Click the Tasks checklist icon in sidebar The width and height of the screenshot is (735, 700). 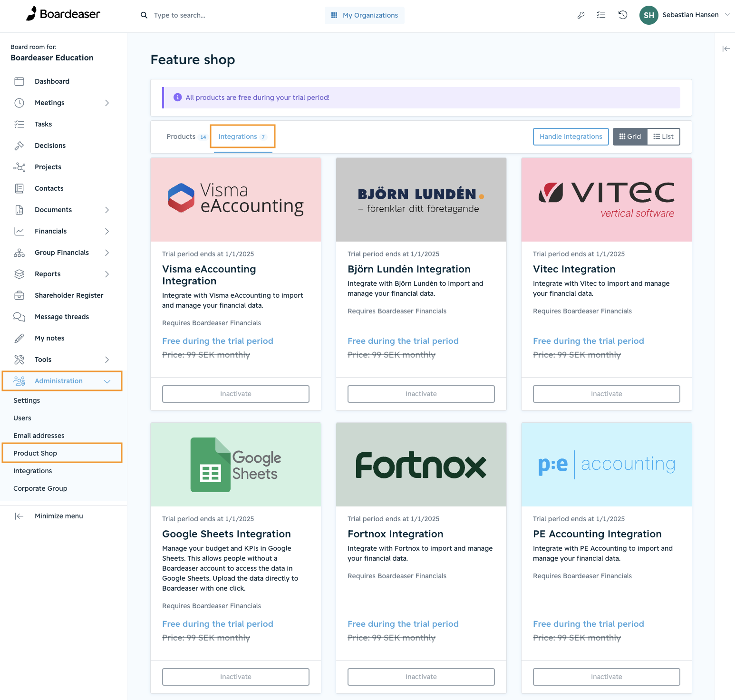click(x=19, y=124)
